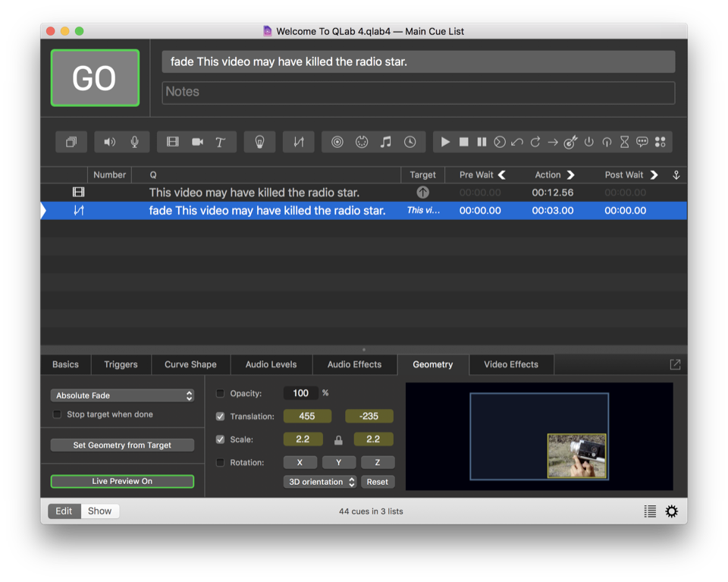Click the Group cue icon in the toolbar
The image size is (728, 582).
71,142
